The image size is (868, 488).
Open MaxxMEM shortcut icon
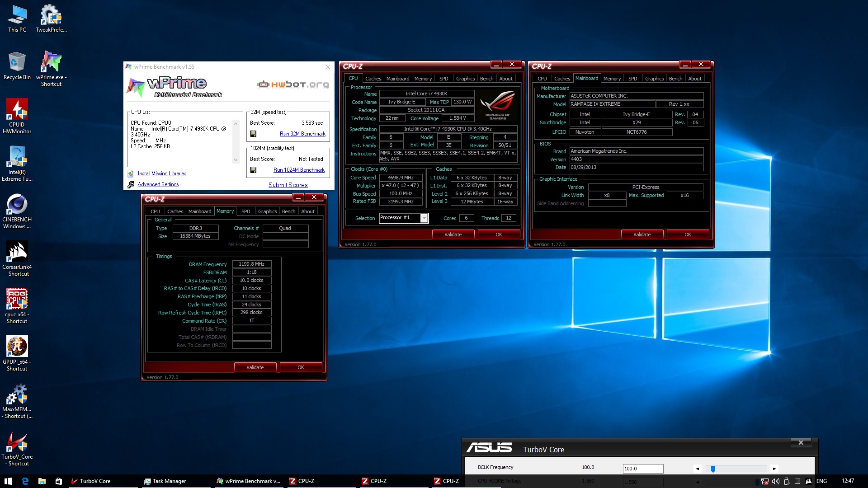pos(17,401)
